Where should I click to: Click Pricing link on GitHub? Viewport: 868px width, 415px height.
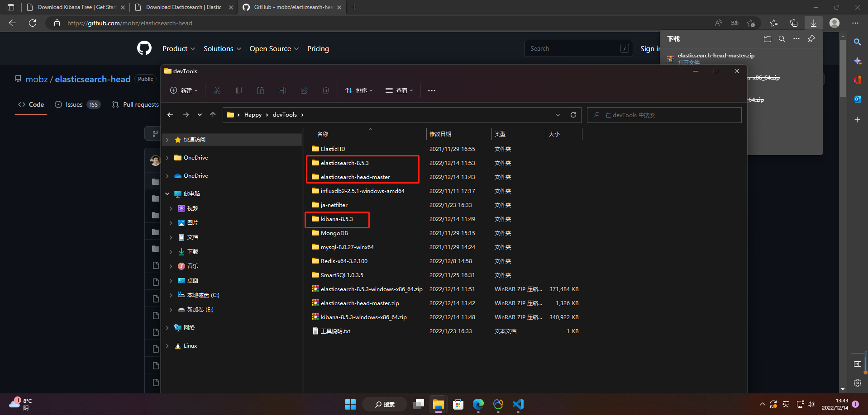pos(318,48)
